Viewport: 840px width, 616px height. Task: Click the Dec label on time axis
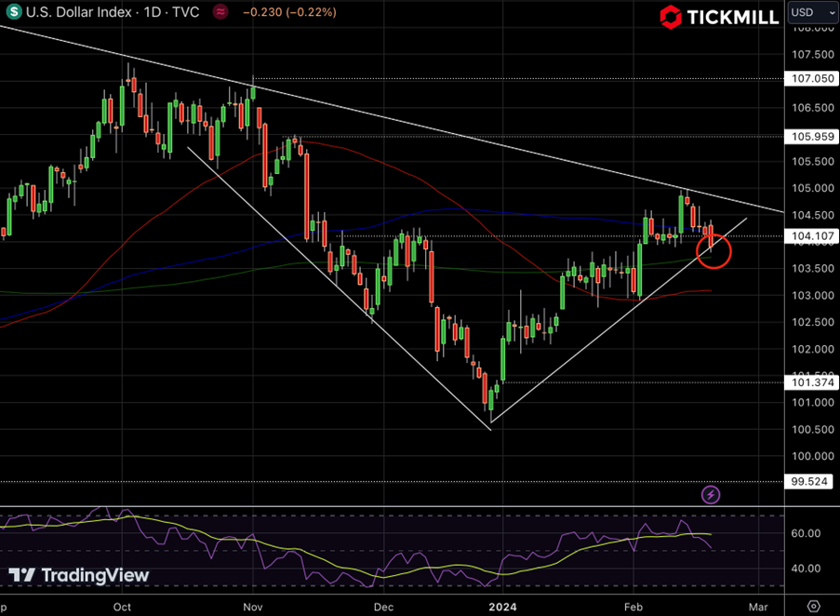[383, 607]
